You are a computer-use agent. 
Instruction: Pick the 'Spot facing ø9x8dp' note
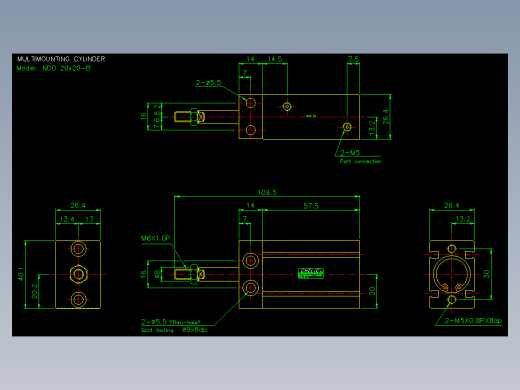click(x=174, y=330)
